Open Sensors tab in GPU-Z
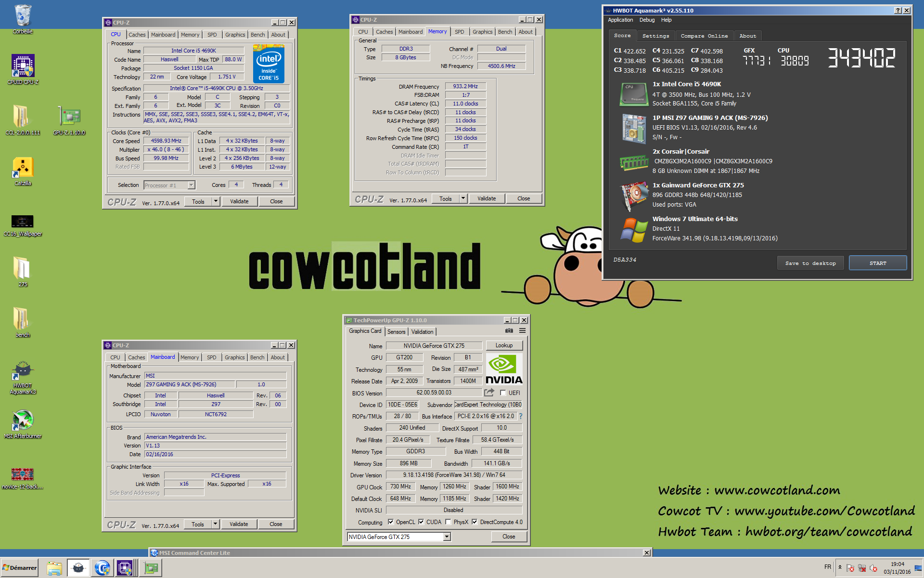The width and height of the screenshot is (924, 578). 397,332
